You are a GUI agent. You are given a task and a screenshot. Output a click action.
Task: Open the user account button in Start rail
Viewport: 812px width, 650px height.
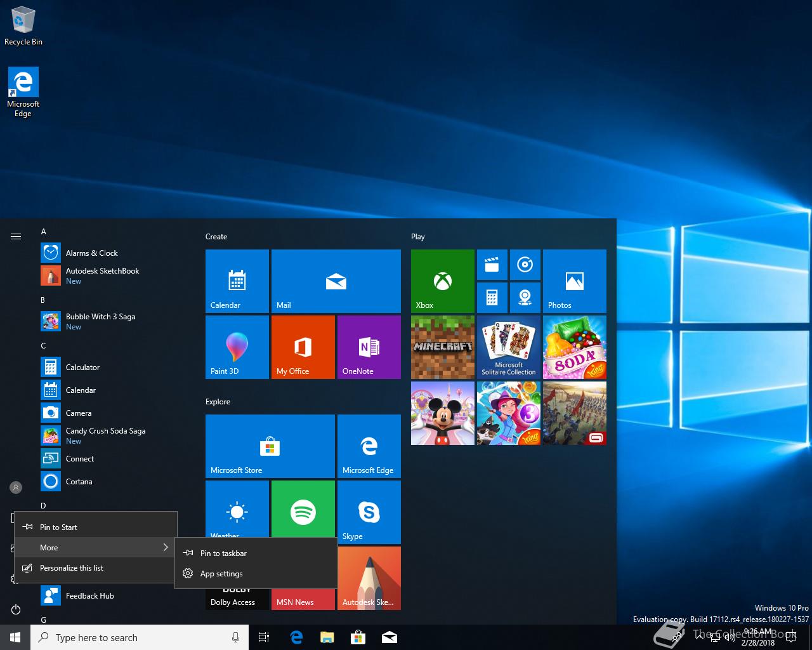pyautogui.click(x=16, y=487)
